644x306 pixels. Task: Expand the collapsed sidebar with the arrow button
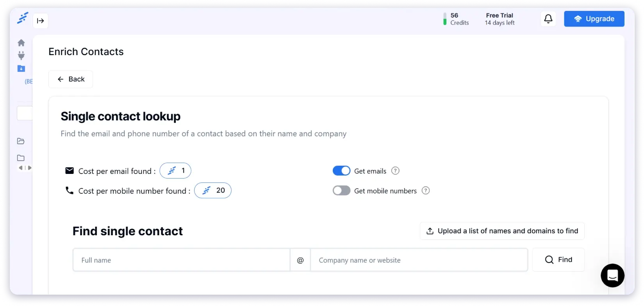tap(41, 21)
